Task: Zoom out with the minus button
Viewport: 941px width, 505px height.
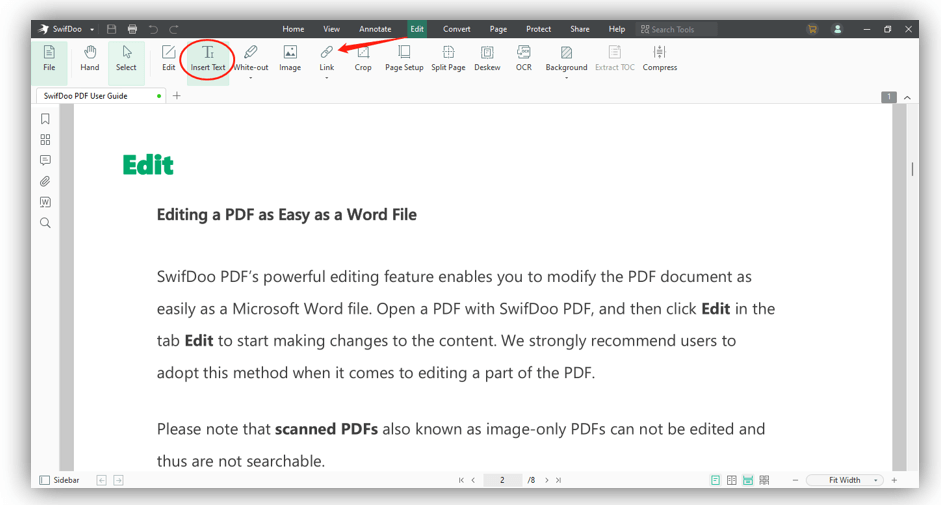Action: point(795,480)
